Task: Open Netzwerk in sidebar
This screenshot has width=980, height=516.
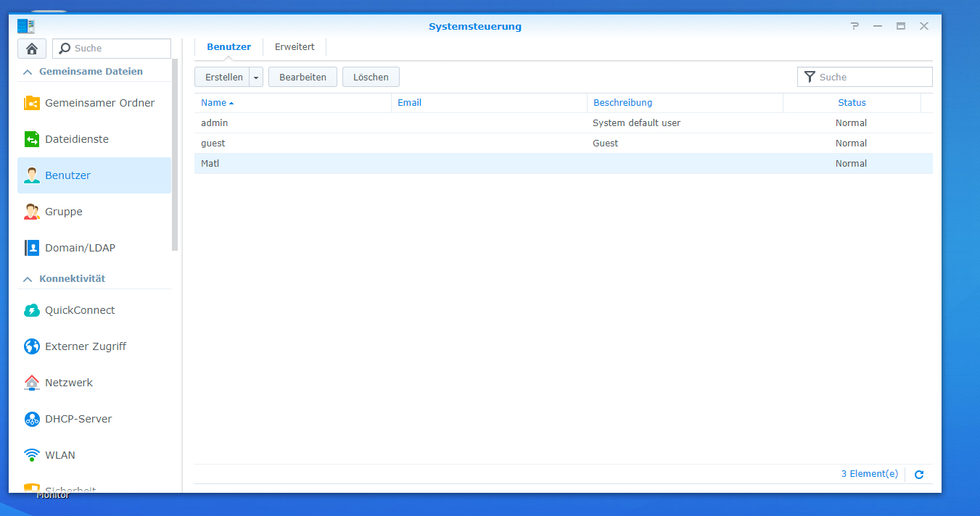Action: click(x=94, y=383)
